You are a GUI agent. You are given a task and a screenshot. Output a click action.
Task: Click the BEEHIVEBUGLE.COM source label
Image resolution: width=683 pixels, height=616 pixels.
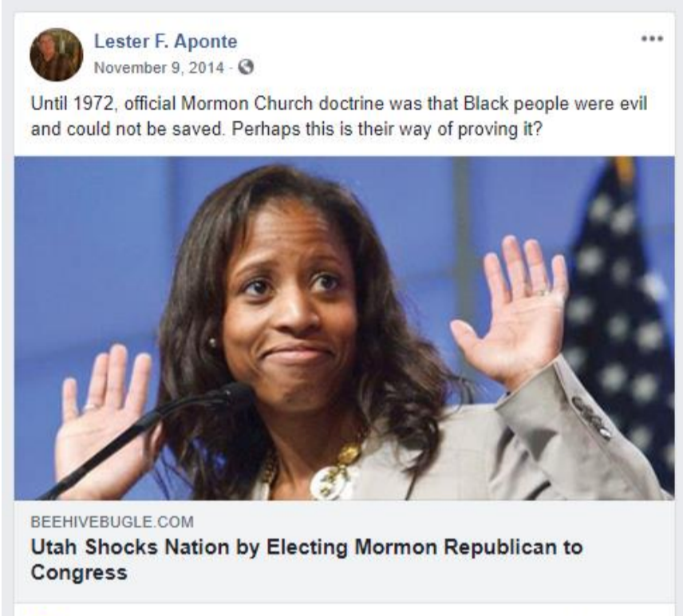pos(113,522)
